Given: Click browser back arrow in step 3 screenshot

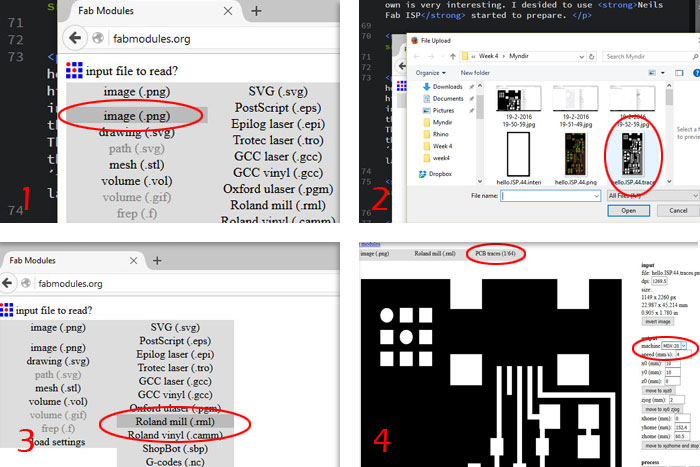Looking at the screenshot, I should 7,283.
